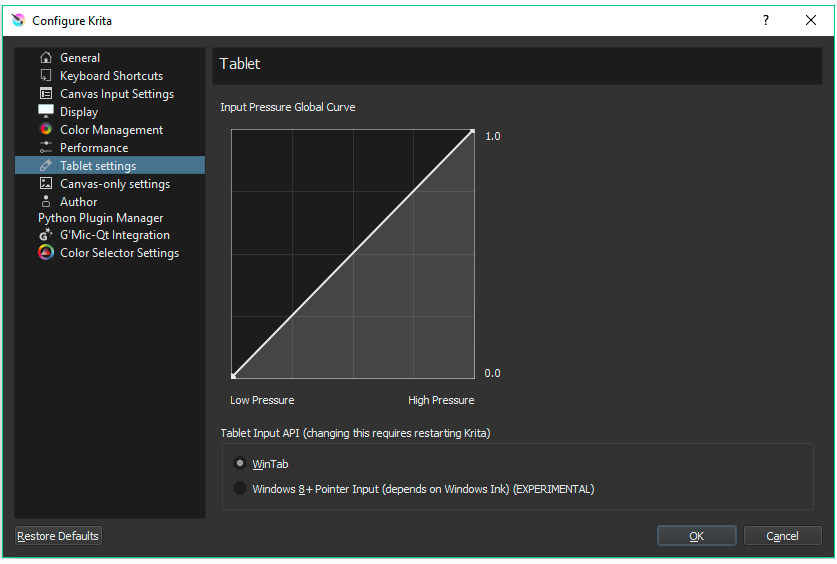Click the High Pressure label
Screen dimensions: 837x564
[441, 400]
